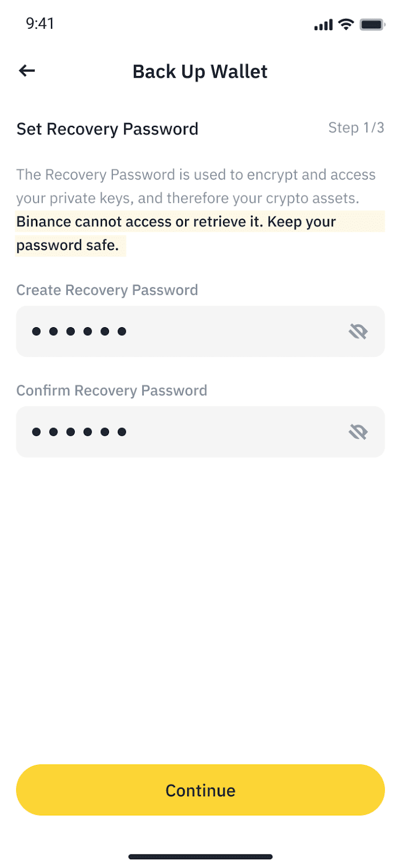This screenshot has width=401, height=868.
Task: Click the Wi-Fi status icon
Action: tap(346, 24)
